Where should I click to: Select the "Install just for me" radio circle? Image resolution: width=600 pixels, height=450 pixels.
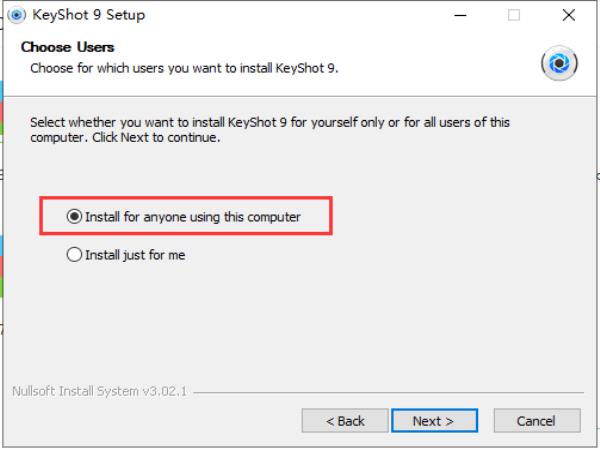coord(73,255)
